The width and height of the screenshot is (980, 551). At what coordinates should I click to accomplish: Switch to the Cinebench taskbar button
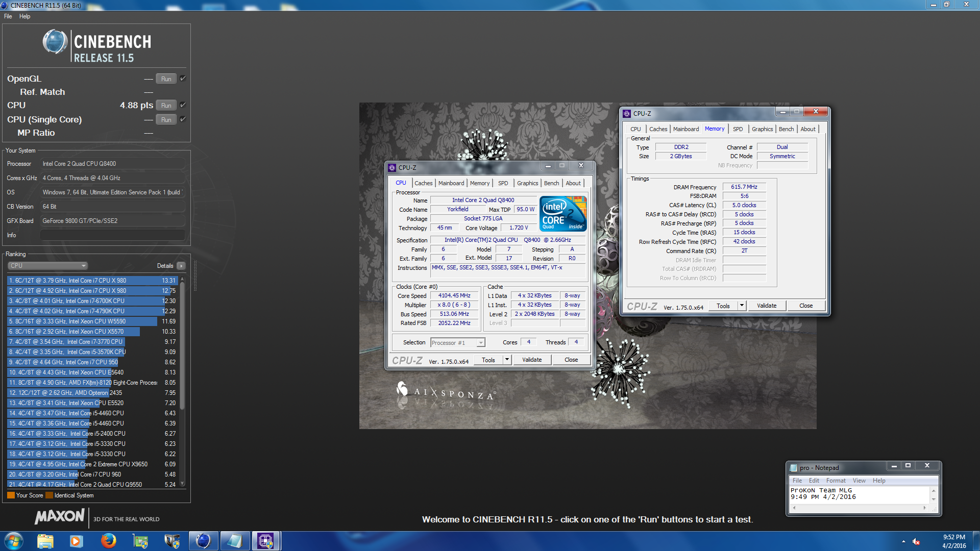point(203,541)
